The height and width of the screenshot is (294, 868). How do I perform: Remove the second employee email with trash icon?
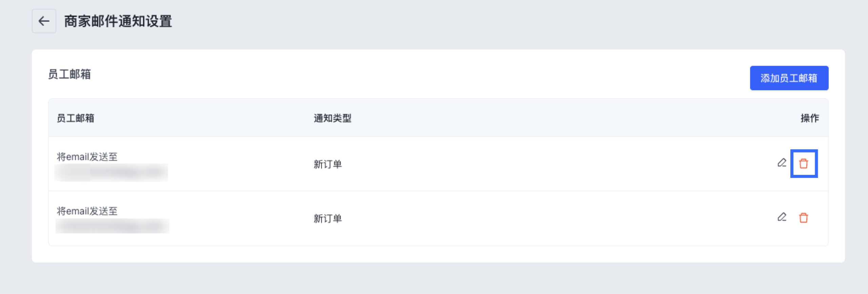[804, 218]
